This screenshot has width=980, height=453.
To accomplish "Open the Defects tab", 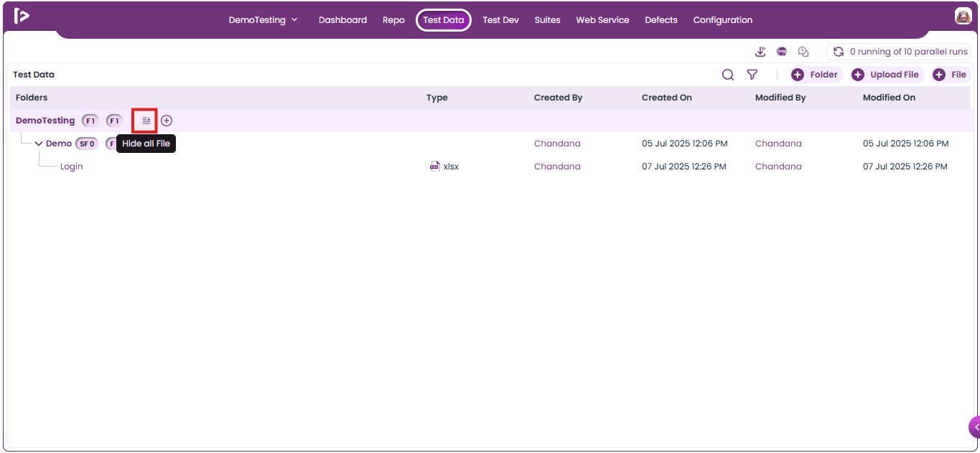I will 661,20.
